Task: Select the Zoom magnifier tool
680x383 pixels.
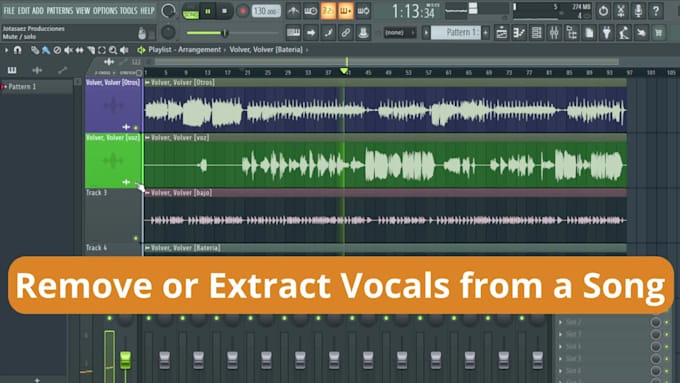Action: click(113, 50)
